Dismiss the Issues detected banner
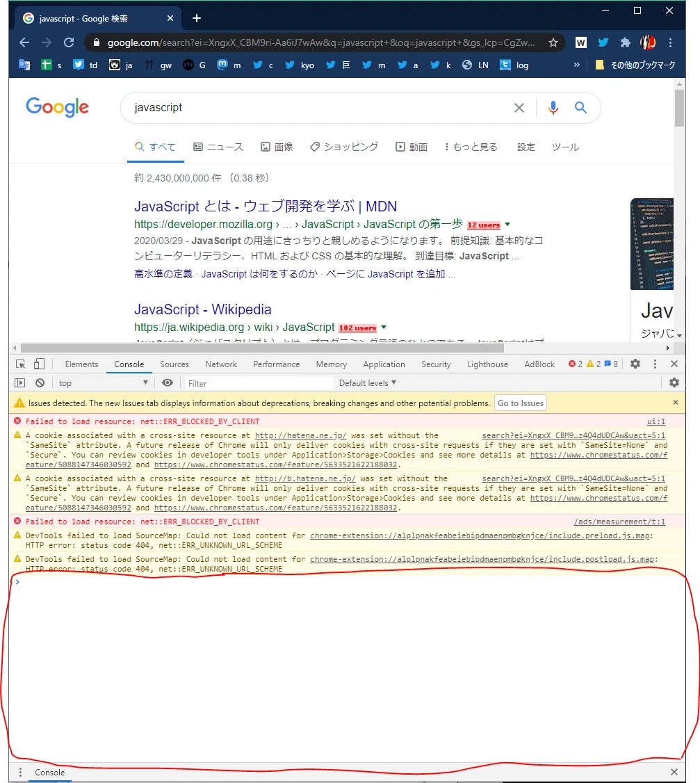 coord(676,403)
